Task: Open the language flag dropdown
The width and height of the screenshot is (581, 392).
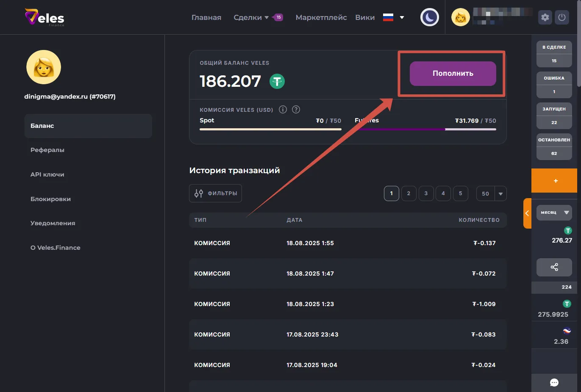Action: (394, 17)
